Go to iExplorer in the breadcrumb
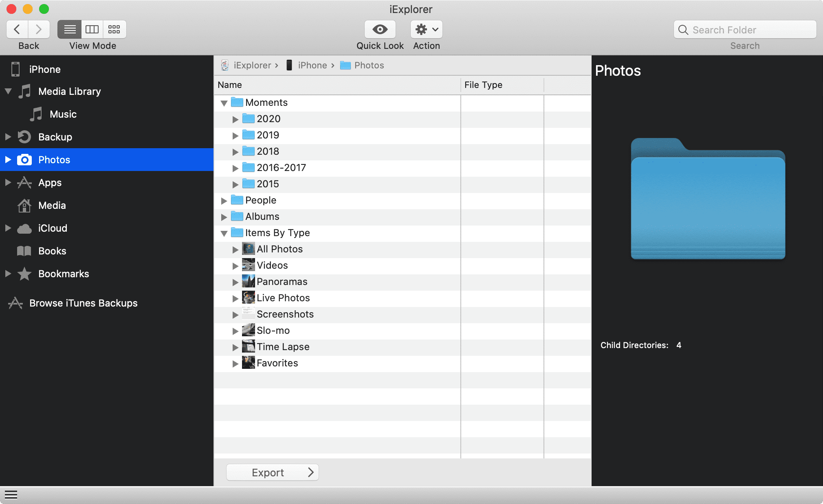Image resolution: width=823 pixels, height=504 pixels. click(x=247, y=65)
